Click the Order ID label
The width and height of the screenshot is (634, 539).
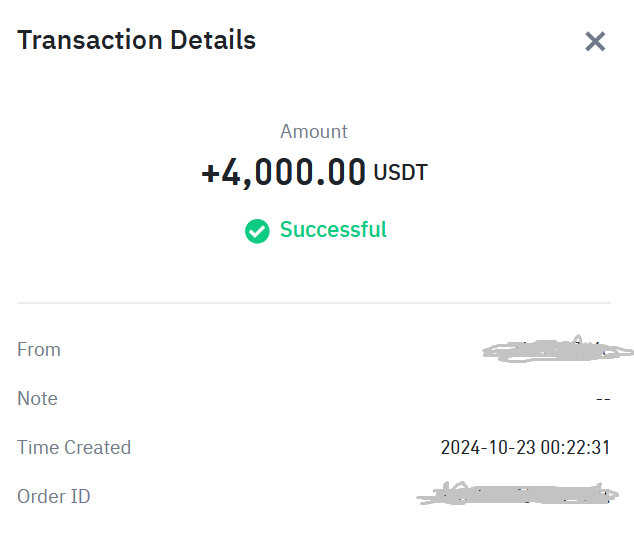[54, 496]
